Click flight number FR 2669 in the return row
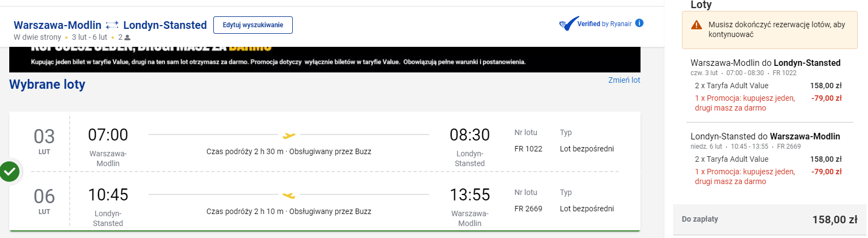Screen dimensions: 868x238 528,209
